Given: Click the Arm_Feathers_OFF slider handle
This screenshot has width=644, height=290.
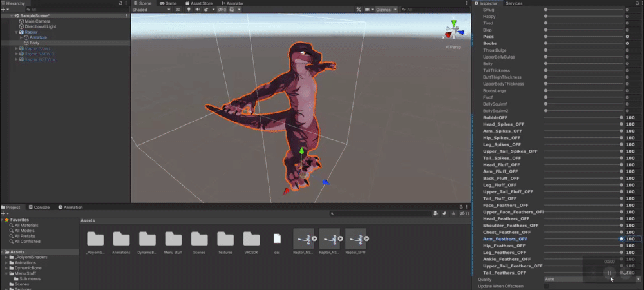Looking at the screenshot, I should (x=621, y=238).
